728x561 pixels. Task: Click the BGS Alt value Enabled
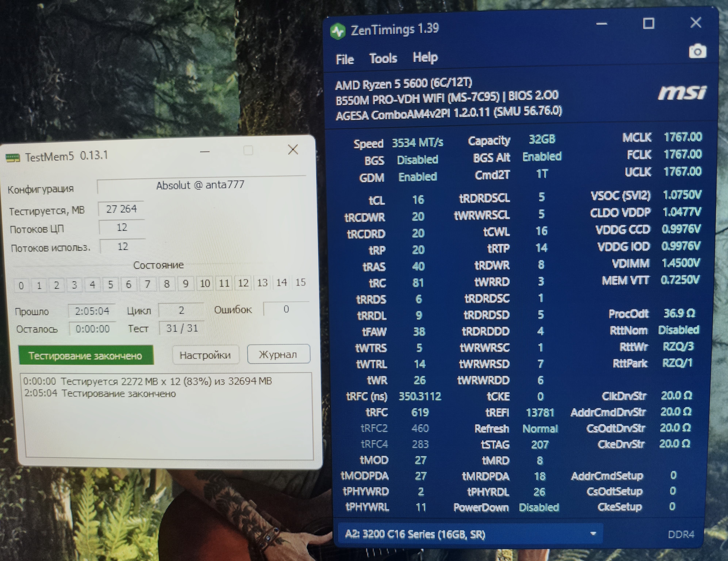(x=542, y=156)
